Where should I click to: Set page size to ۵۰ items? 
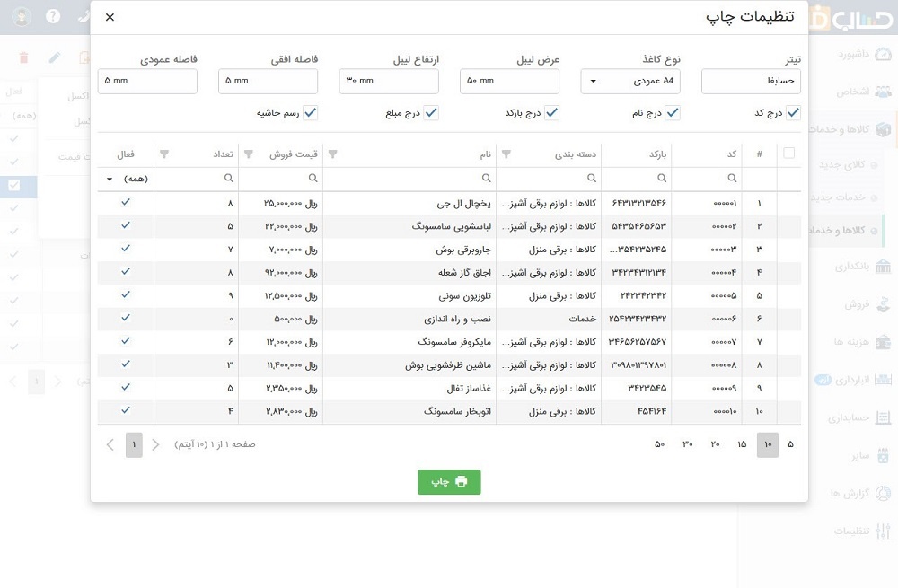[x=659, y=445]
